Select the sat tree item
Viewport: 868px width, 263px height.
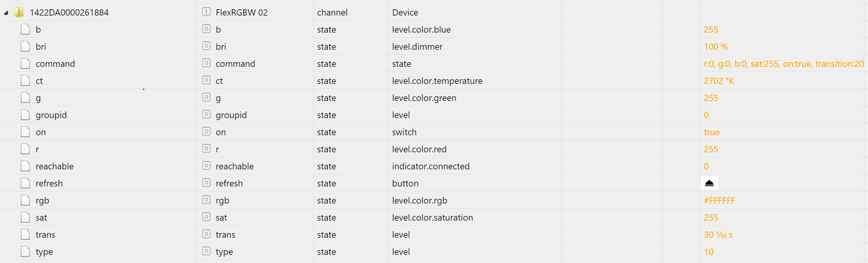pyautogui.click(x=41, y=218)
